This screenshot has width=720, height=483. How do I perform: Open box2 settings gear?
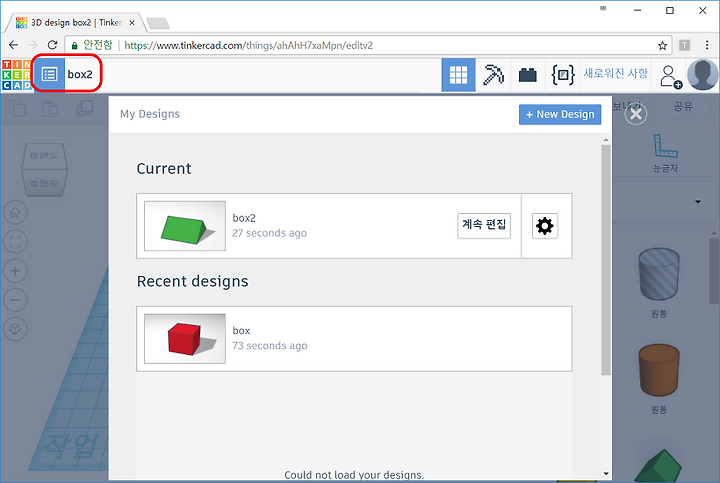tap(545, 226)
